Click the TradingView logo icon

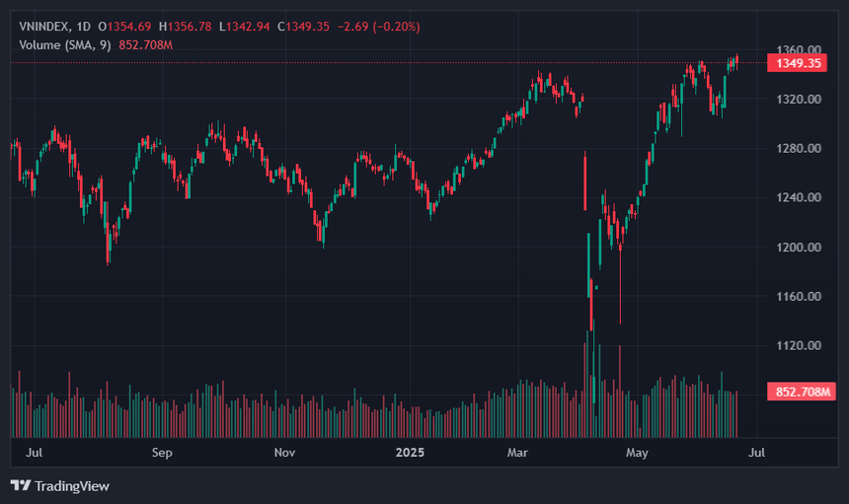pos(21,485)
